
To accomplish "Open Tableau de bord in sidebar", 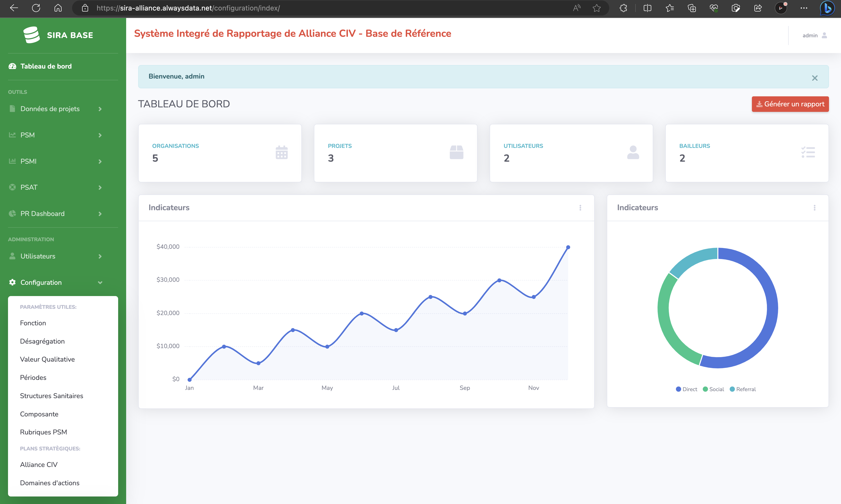I will [x=46, y=66].
